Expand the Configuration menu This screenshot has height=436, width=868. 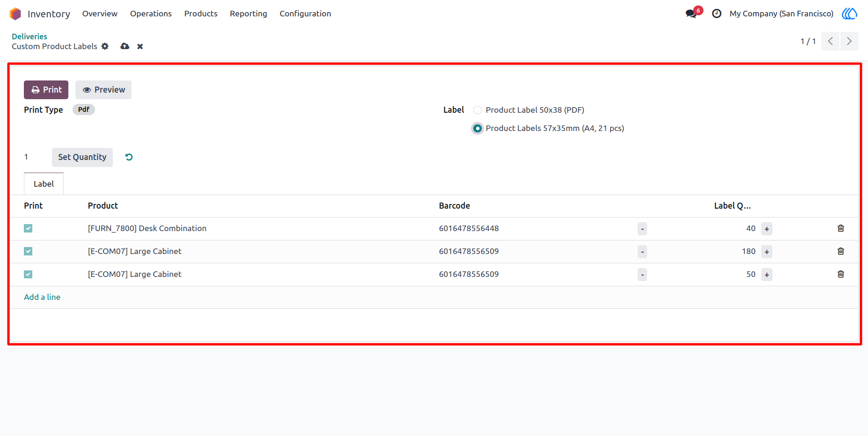(305, 14)
